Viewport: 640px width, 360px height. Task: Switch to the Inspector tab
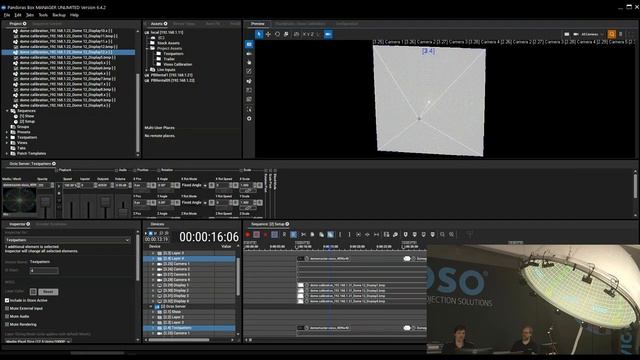point(17,224)
